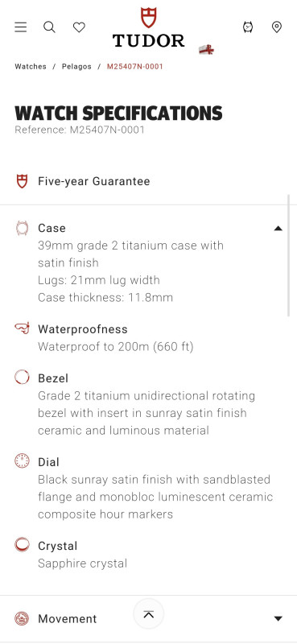Go to Tudor shield logo home
The height and width of the screenshot is (644, 297).
point(148,27)
